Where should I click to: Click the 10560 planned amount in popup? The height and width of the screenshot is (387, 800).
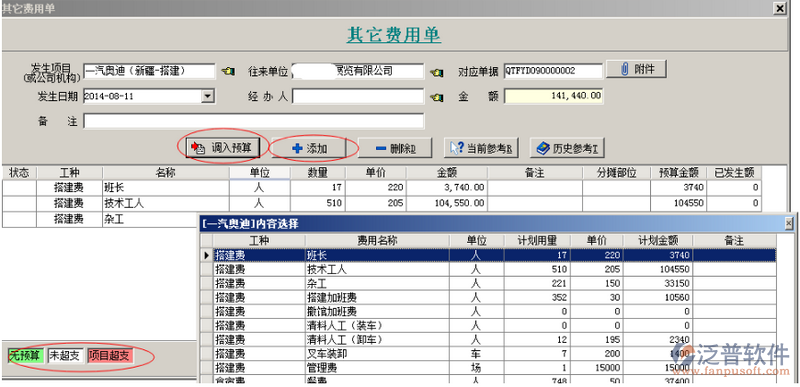[658, 297]
